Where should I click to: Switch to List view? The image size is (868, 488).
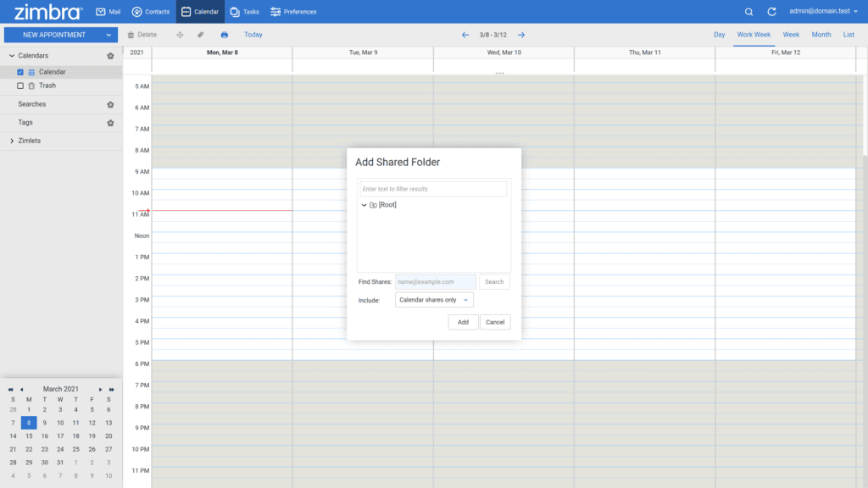pyautogui.click(x=848, y=35)
